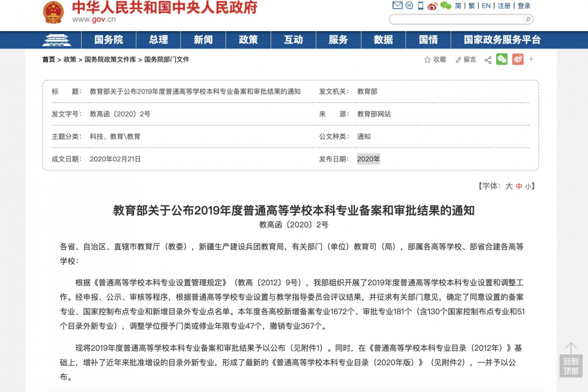Click the large bold article headline
This screenshot has width=588, height=392.
[x=294, y=211]
